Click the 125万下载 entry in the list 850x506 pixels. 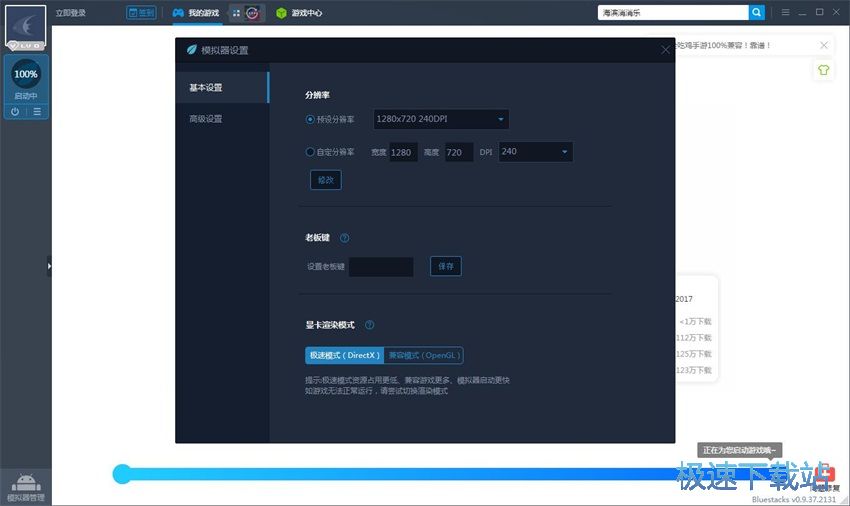pos(693,354)
